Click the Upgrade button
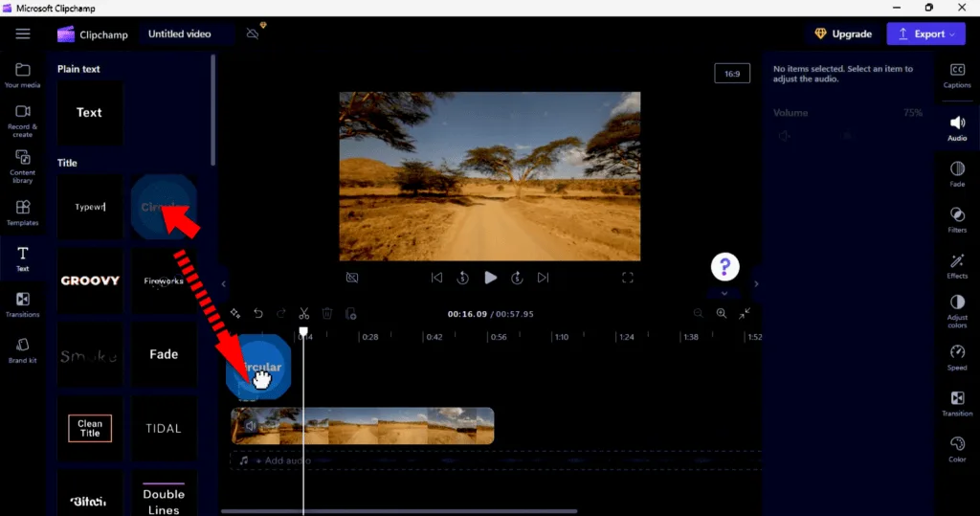This screenshot has width=980, height=516. (x=843, y=34)
